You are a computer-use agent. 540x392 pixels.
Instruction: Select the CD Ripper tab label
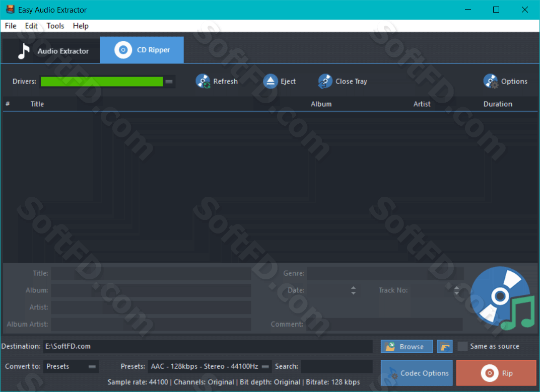tap(153, 50)
